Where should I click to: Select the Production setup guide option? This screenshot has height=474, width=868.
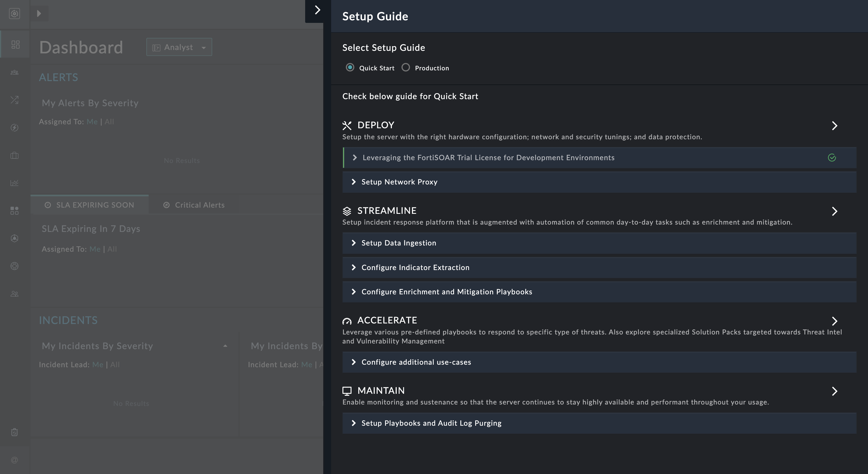406,68
